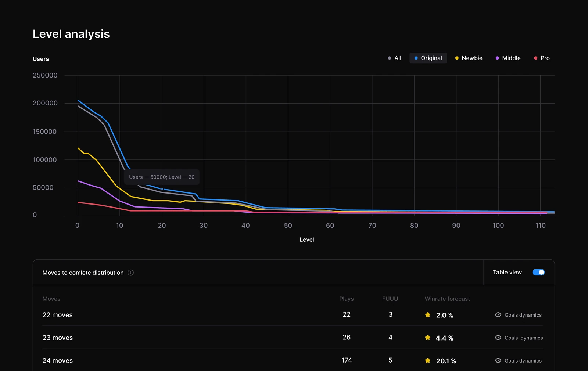Click the 'Moves to comlete distribution' title
This screenshot has height=371, width=588.
click(83, 273)
